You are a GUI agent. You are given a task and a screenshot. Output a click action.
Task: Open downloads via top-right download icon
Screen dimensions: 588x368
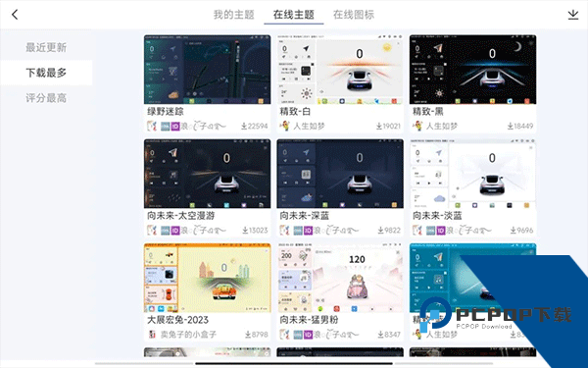tap(572, 15)
